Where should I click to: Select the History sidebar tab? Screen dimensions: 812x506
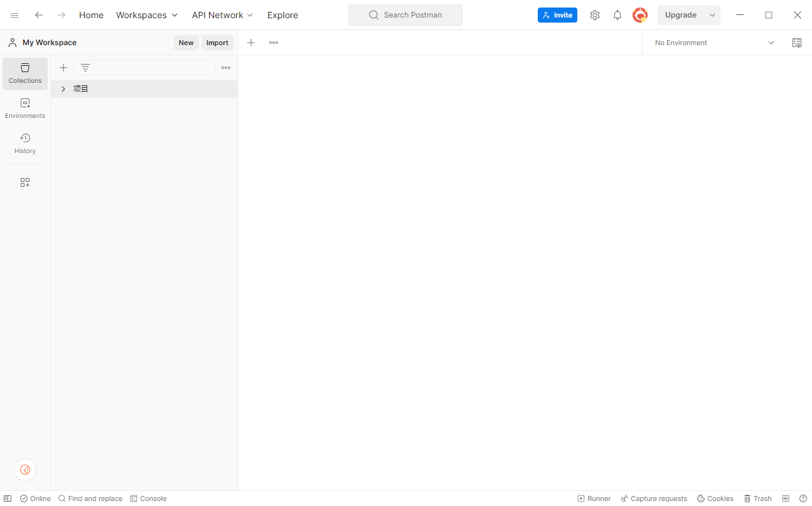click(25, 144)
